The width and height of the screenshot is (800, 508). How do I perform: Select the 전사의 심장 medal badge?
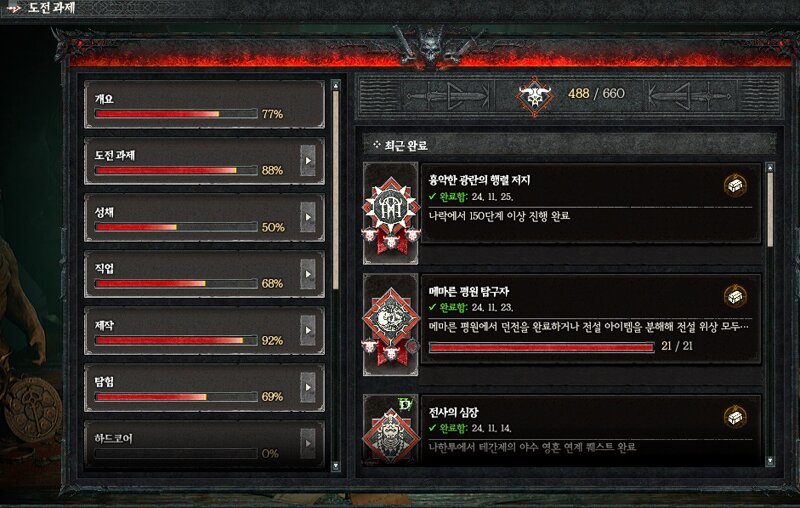[x=391, y=429]
